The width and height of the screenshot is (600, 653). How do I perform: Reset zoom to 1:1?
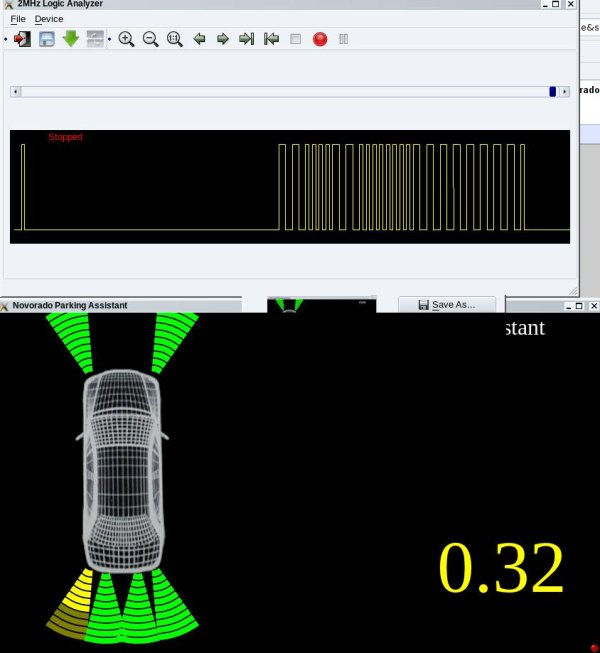tap(174, 39)
